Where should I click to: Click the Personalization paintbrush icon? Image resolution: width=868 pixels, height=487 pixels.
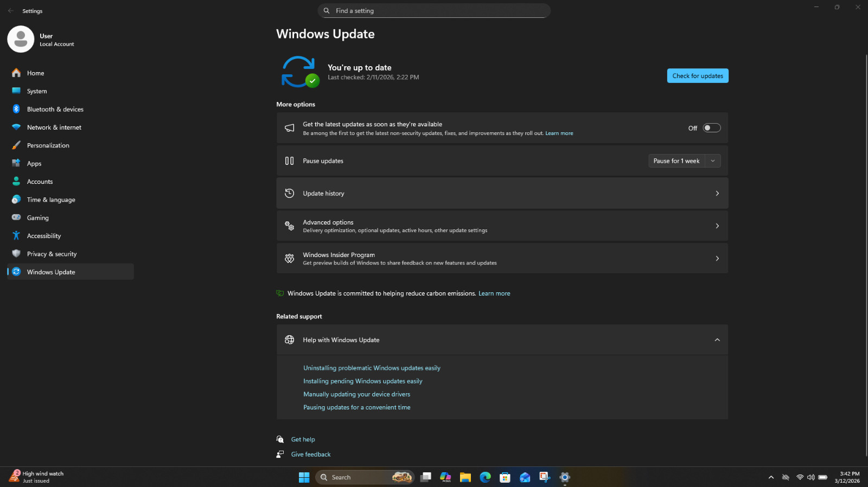[x=16, y=145]
